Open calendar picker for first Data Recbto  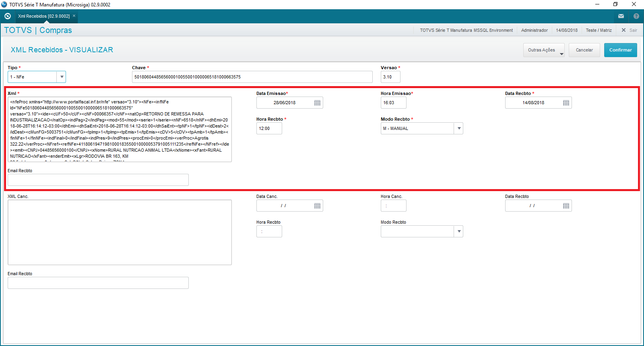(566, 103)
